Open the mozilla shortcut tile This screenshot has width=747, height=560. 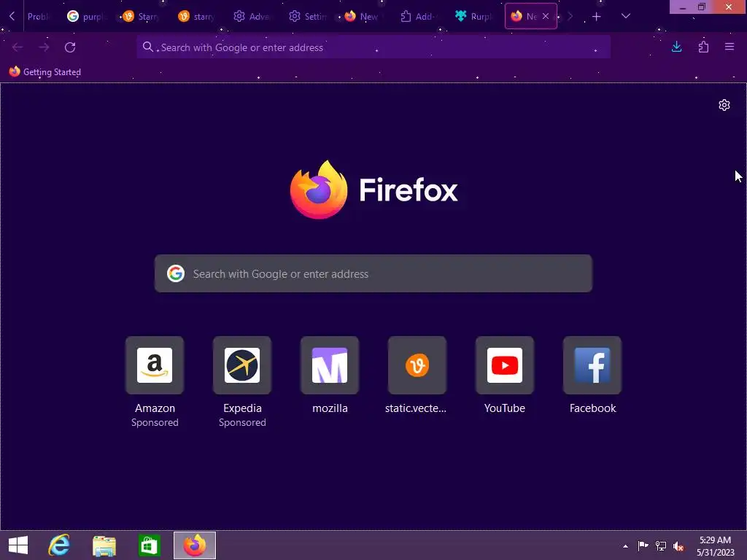click(330, 365)
